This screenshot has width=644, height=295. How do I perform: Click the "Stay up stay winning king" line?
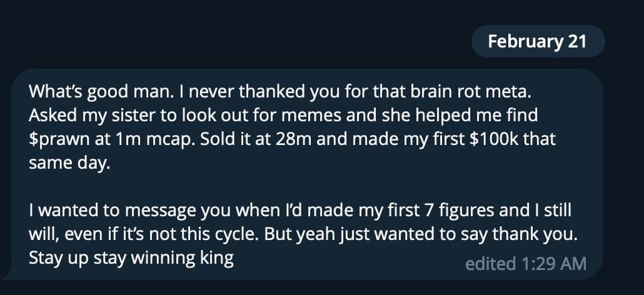[x=131, y=258]
